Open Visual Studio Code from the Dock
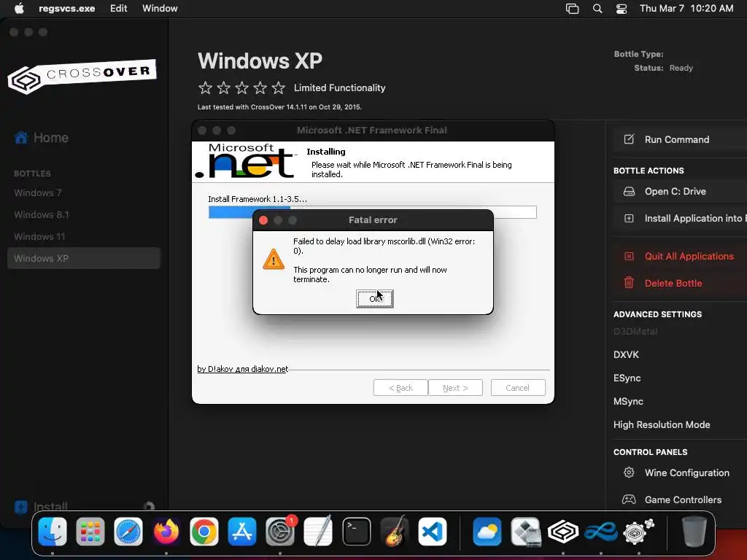Screen dimensions: 747x560 click(432, 532)
